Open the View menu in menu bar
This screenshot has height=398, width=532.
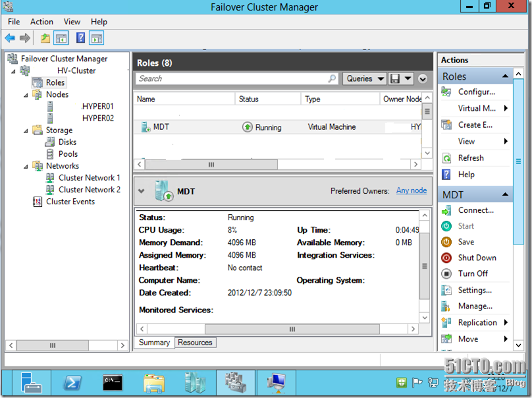72,22
